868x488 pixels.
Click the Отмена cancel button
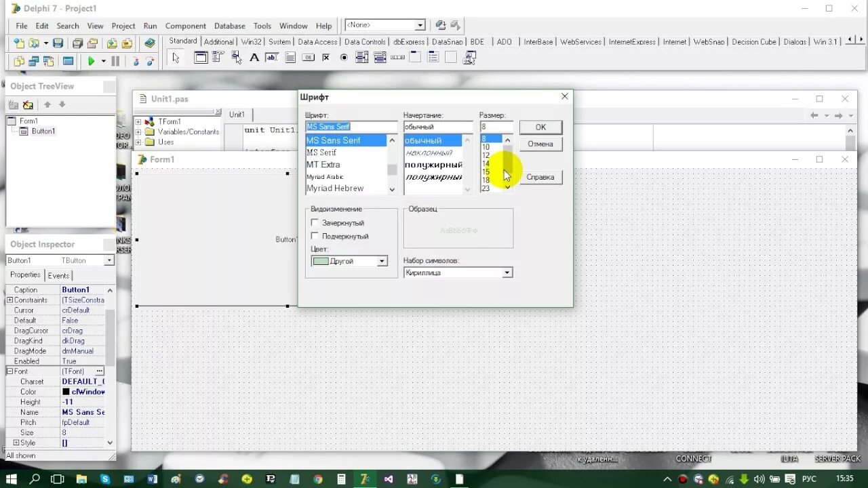tap(540, 144)
